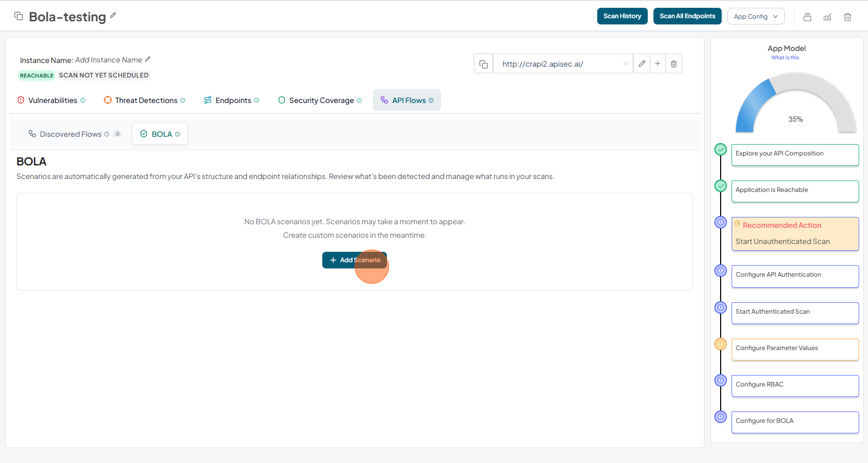Edit the instance URL with the pencil icon
Image resolution: width=868 pixels, height=463 pixels.
pyautogui.click(x=641, y=63)
